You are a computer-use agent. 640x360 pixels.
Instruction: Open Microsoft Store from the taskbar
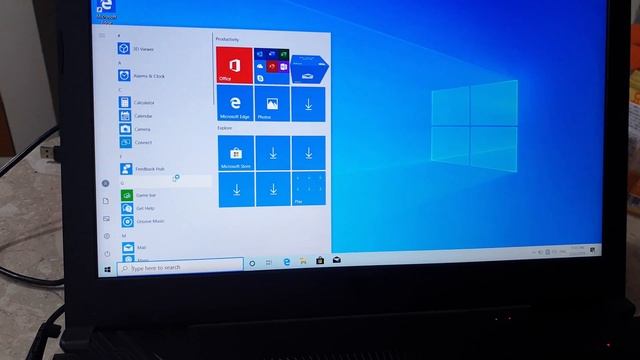click(x=320, y=260)
